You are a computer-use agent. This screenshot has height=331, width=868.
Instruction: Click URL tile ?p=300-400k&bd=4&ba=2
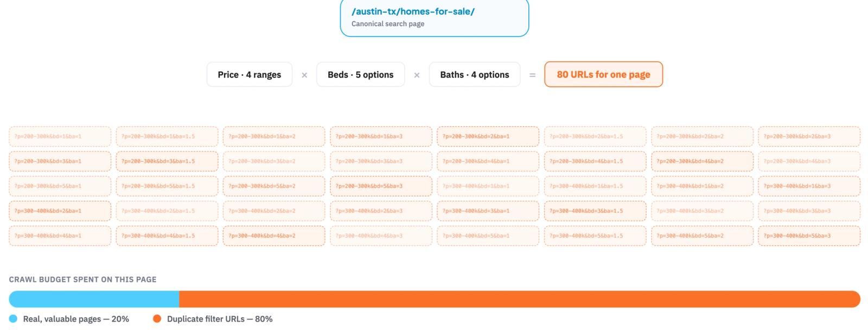pyautogui.click(x=274, y=236)
